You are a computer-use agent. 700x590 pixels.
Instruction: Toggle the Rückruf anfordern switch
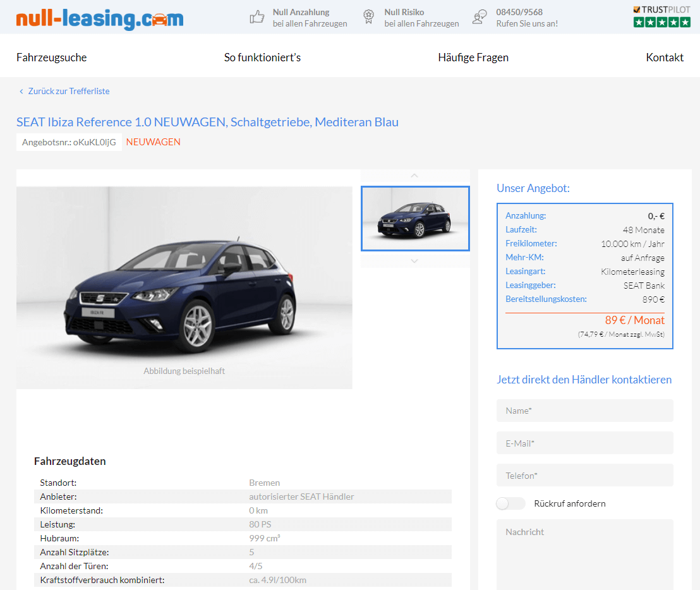coord(510,503)
